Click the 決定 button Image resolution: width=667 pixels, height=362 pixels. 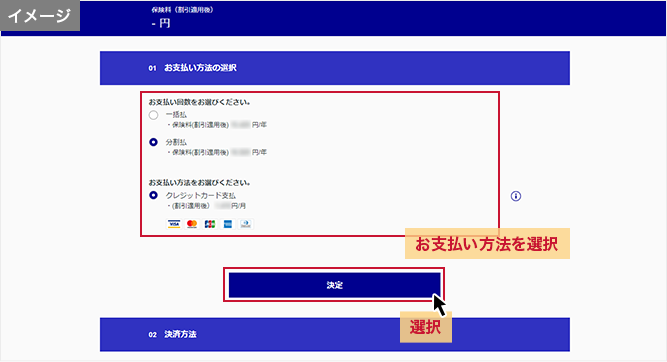(334, 285)
